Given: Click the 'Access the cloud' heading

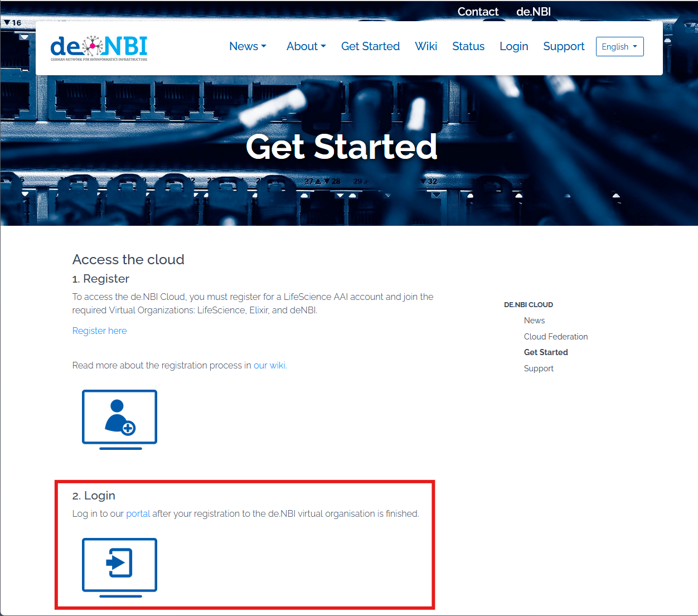Looking at the screenshot, I should [128, 260].
